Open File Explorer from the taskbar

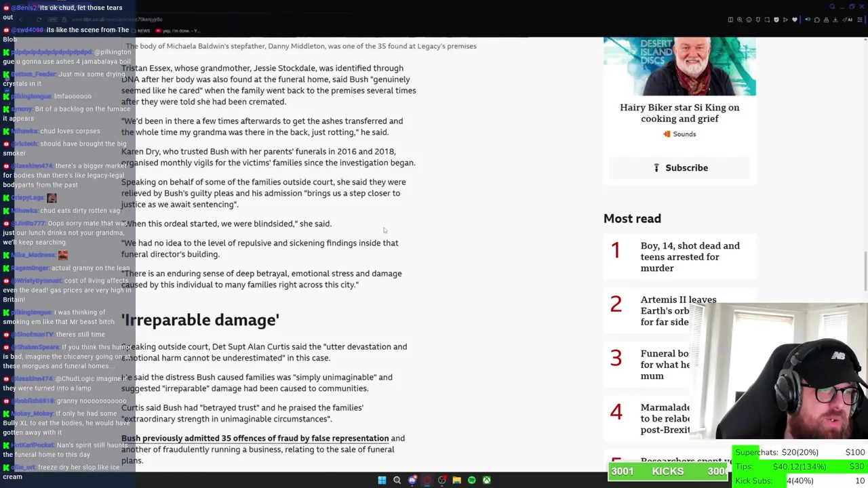coord(456,480)
